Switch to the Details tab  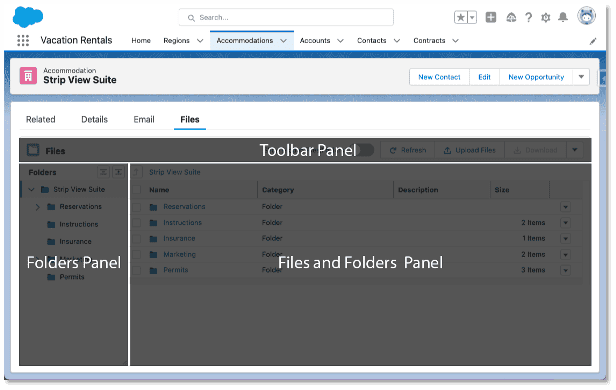click(x=94, y=119)
